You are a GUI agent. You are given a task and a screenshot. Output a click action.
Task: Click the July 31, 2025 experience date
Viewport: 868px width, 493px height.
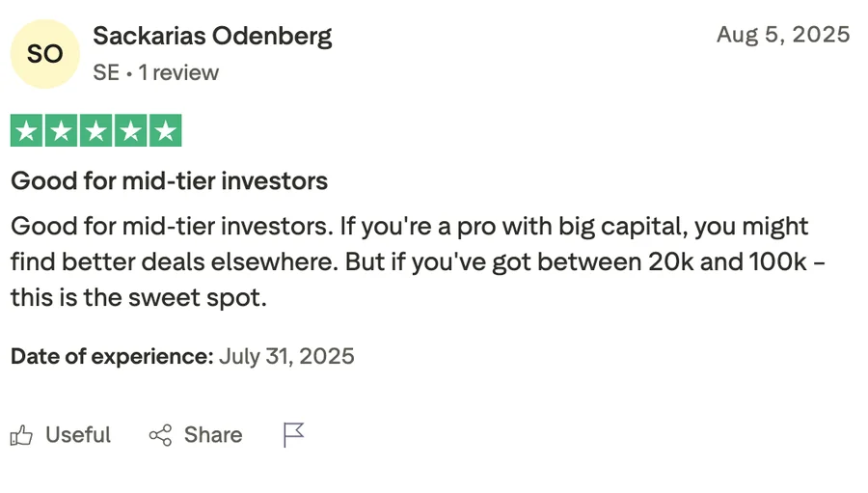(286, 356)
